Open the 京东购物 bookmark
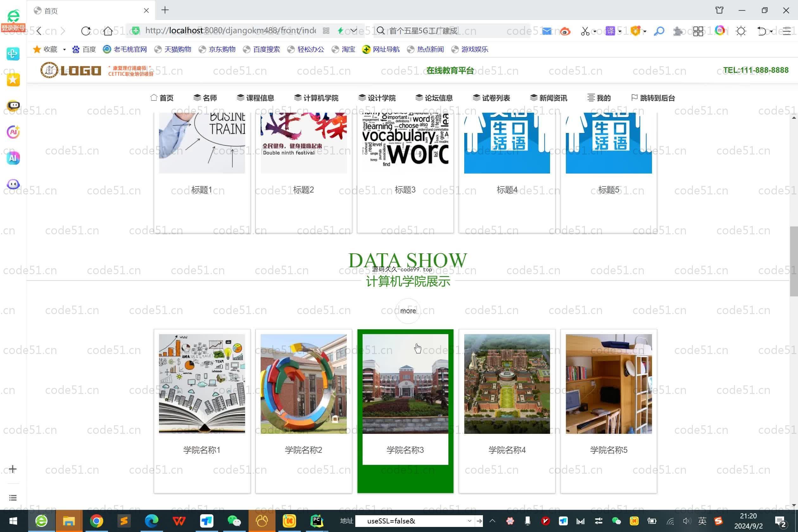 (217, 49)
